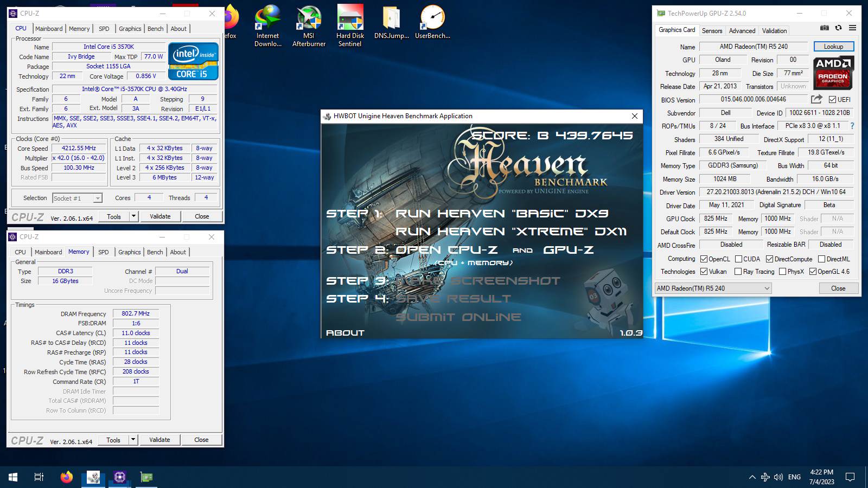Open the MSI Afterburner desktop icon
The image size is (868, 488).
click(309, 25)
